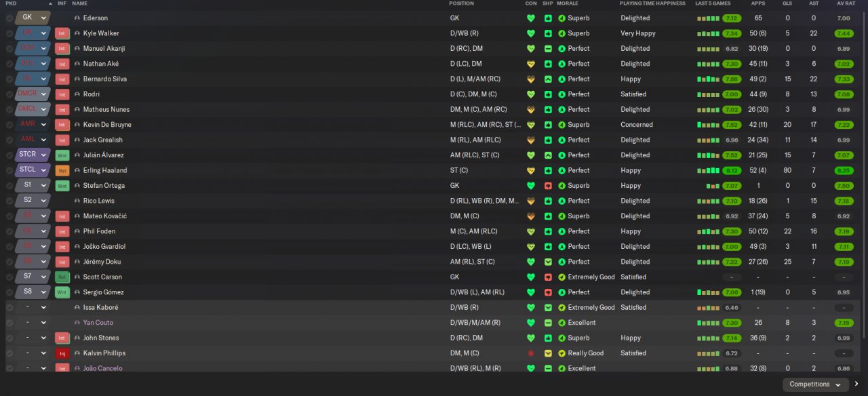The height and width of the screenshot is (396, 868).
Task: Tick the selection circle for Rodri
Action: point(9,94)
